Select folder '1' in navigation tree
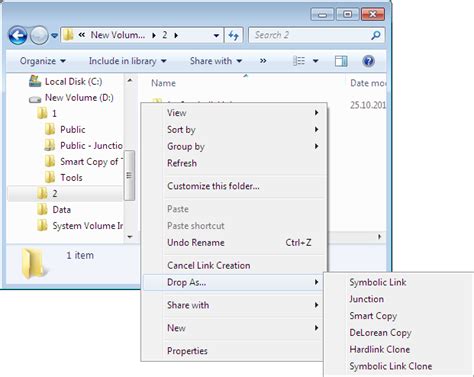 point(54,114)
